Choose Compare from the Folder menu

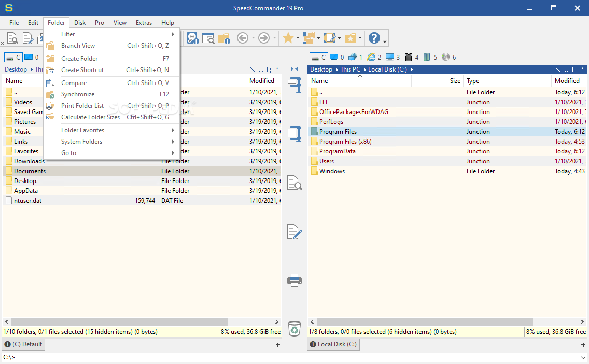tap(112, 83)
